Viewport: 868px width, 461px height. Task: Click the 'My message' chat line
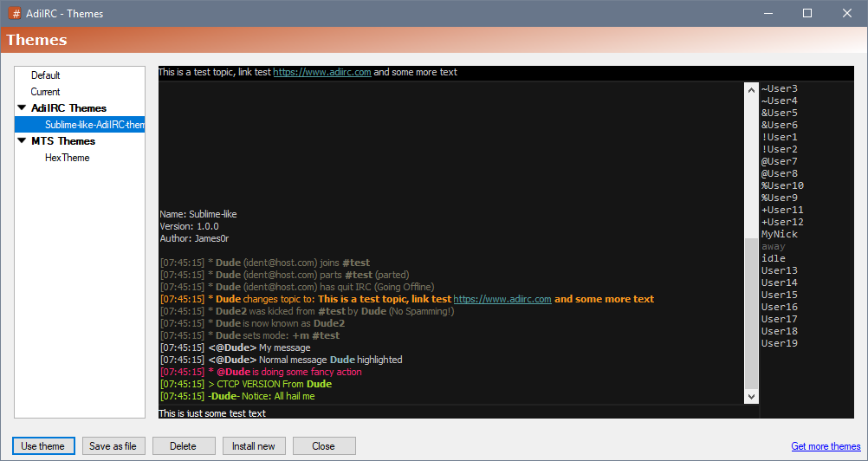[x=236, y=348]
